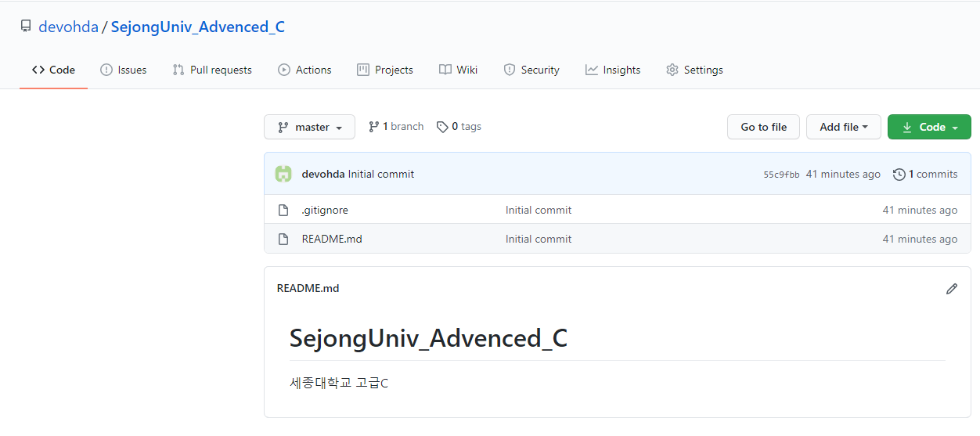Viewport: 980px width, 436px height.
Task: Open the Security tab
Action: (531, 70)
